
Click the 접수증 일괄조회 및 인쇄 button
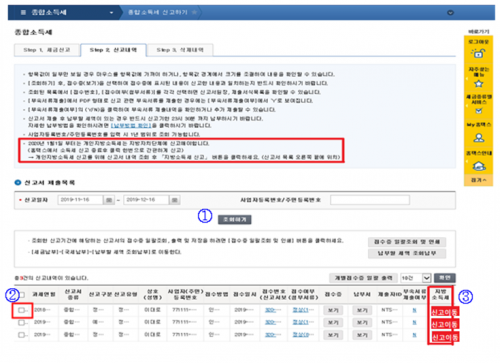pos(407,242)
